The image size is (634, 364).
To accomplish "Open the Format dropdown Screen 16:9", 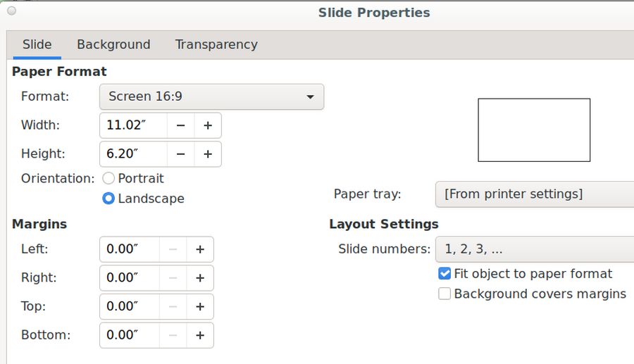I will click(211, 96).
